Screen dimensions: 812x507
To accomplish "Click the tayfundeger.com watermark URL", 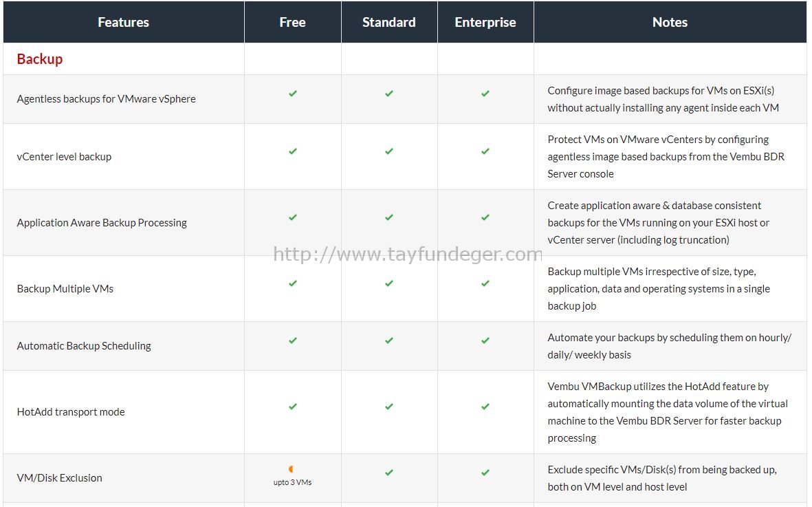I will pyautogui.click(x=408, y=254).
